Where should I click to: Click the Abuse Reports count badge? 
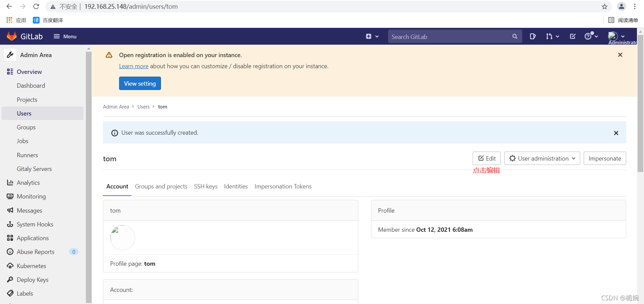tap(74, 252)
